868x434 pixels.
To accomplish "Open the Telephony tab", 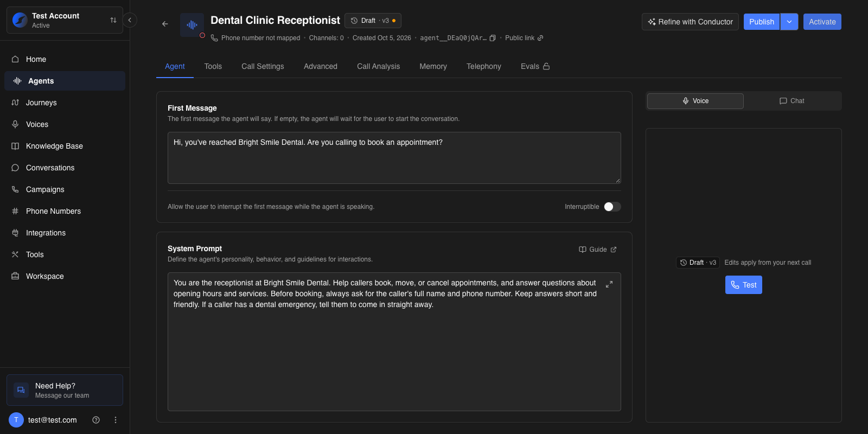I will point(484,66).
